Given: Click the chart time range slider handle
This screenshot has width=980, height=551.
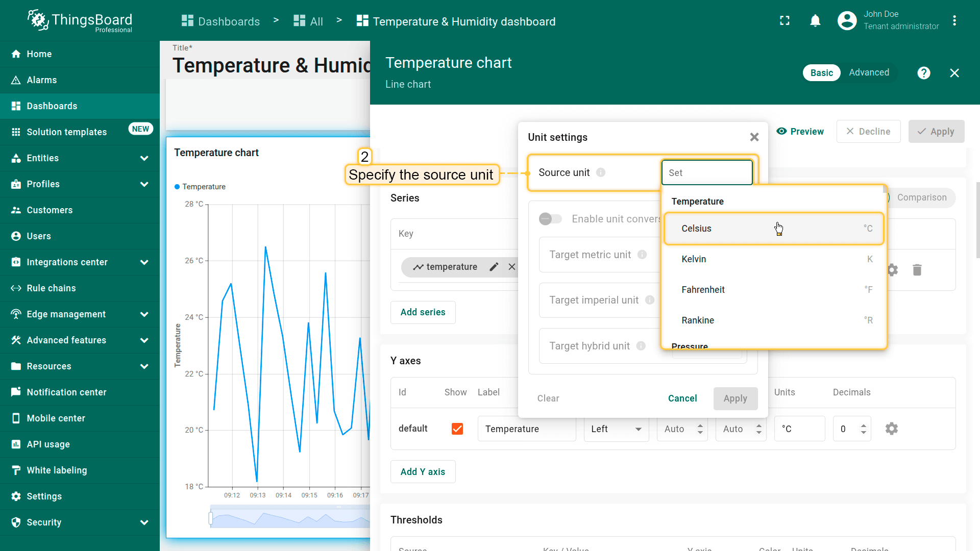Looking at the screenshot, I should tap(211, 518).
